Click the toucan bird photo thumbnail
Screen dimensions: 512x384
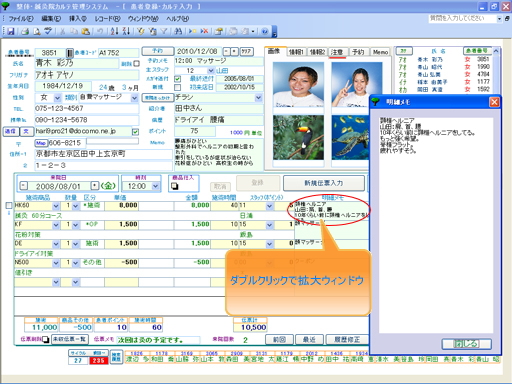[x=298, y=137]
